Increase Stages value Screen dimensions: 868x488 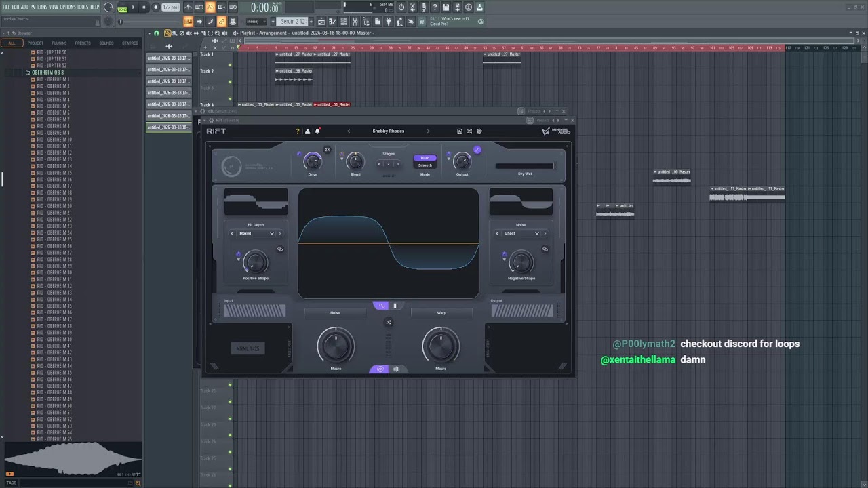click(397, 164)
